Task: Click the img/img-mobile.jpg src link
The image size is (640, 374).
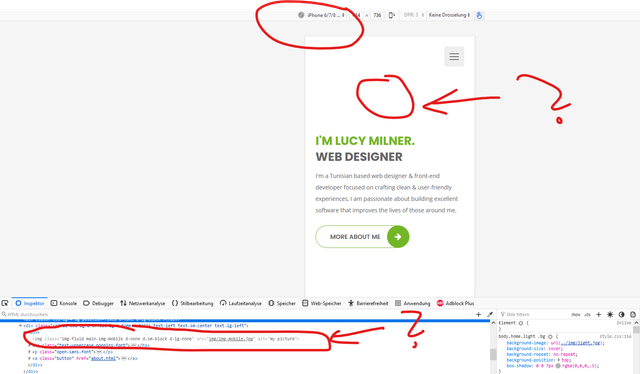Action: coord(231,338)
